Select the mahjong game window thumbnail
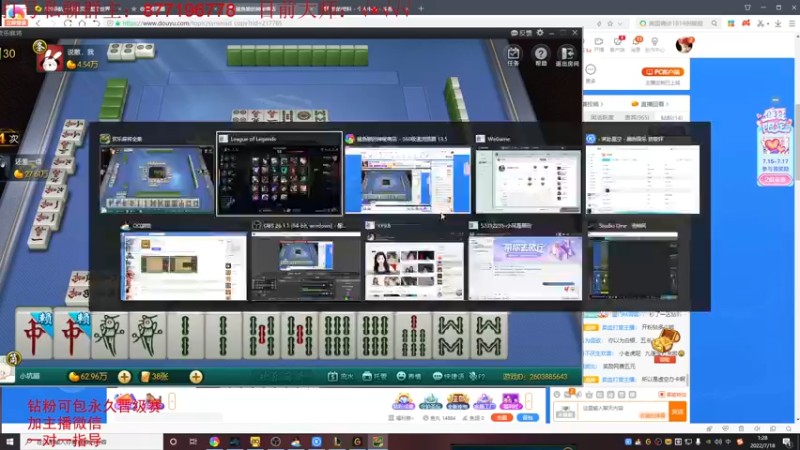800x450 pixels. 157,174
